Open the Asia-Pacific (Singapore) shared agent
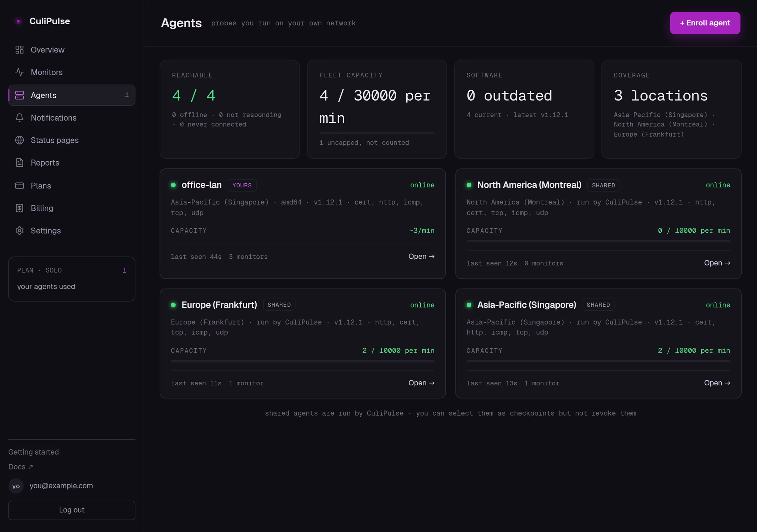Viewport: 757px width, 532px height. point(717,382)
